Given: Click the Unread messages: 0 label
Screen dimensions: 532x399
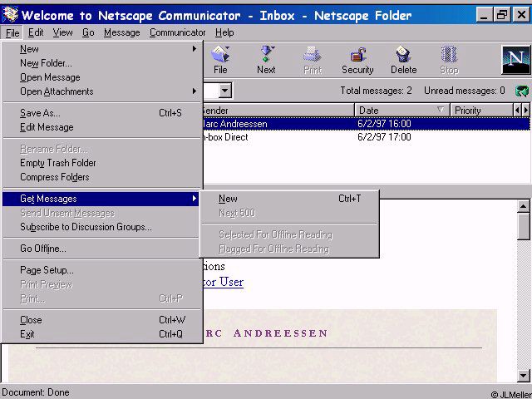Looking at the screenshot, I should 464,91.
